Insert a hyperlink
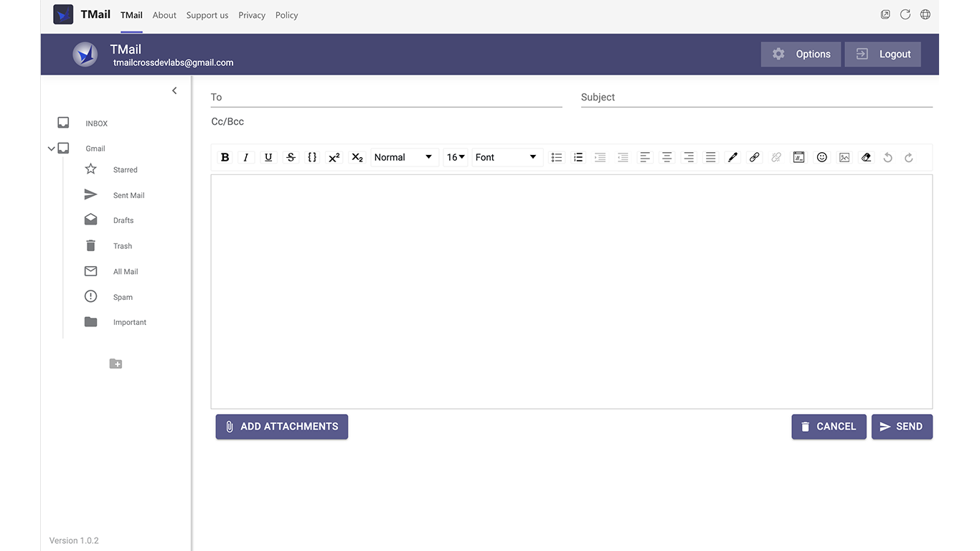The image size is (980, 551). click(x=754, y=157)
